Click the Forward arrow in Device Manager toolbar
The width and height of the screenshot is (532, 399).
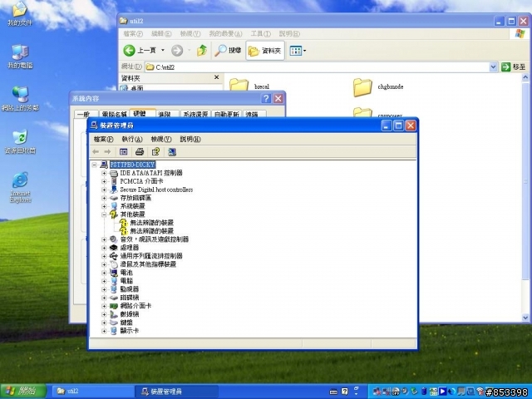tap(107, 151)
